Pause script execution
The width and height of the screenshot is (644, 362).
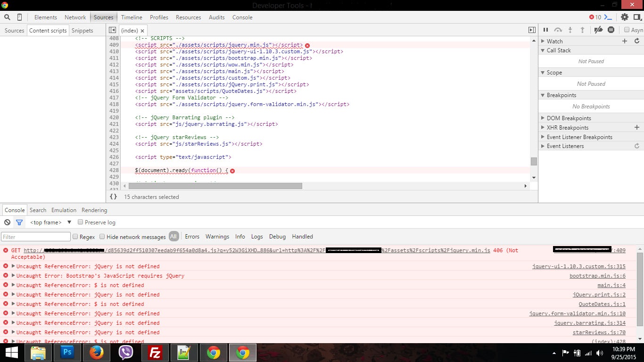(x=545, y=30)
